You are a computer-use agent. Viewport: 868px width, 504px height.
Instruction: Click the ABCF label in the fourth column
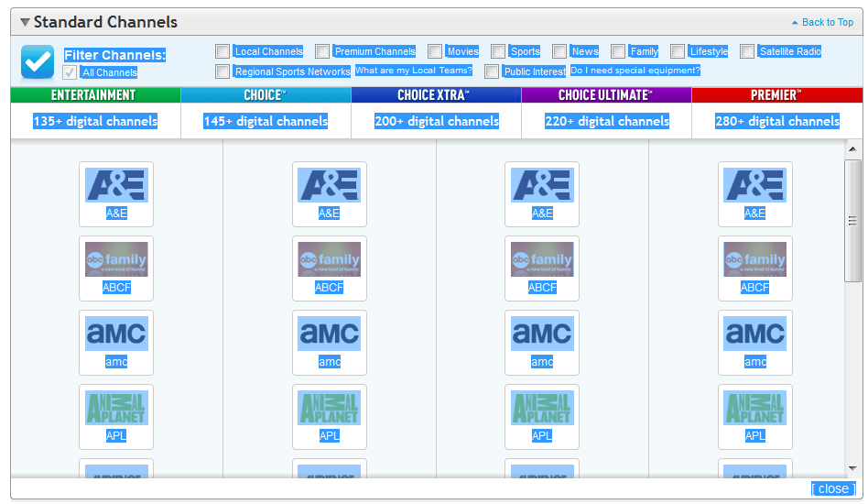(755, 288)
